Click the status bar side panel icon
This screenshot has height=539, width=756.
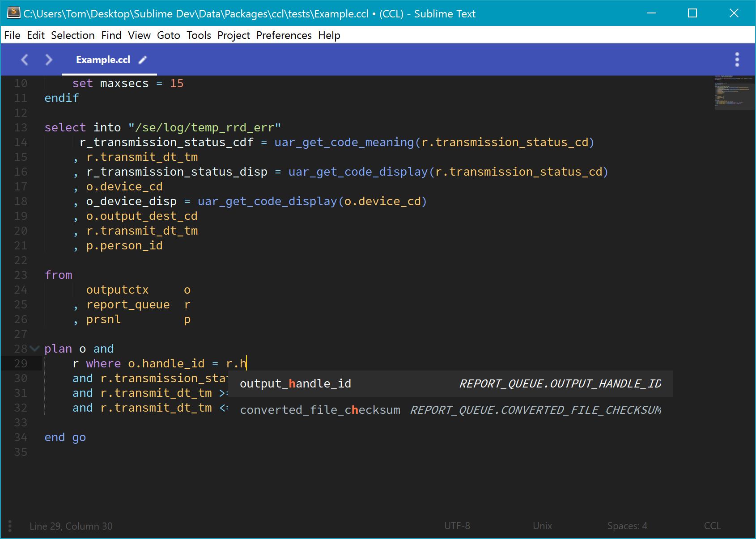[x=10, y=526]
